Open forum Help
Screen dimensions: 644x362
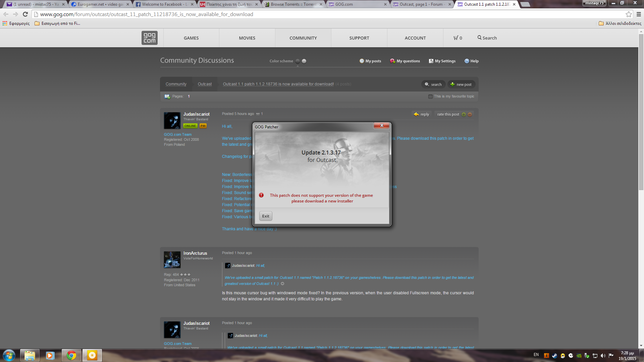point(471,61)
